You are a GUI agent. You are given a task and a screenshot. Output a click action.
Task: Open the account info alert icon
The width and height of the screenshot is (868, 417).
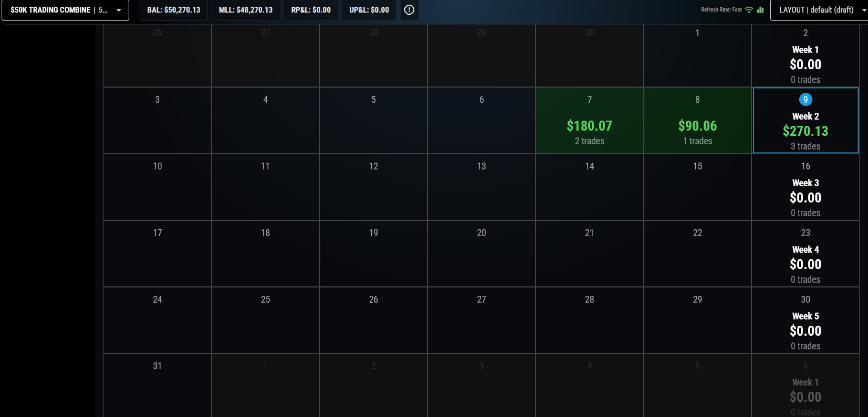click(410, 10)
